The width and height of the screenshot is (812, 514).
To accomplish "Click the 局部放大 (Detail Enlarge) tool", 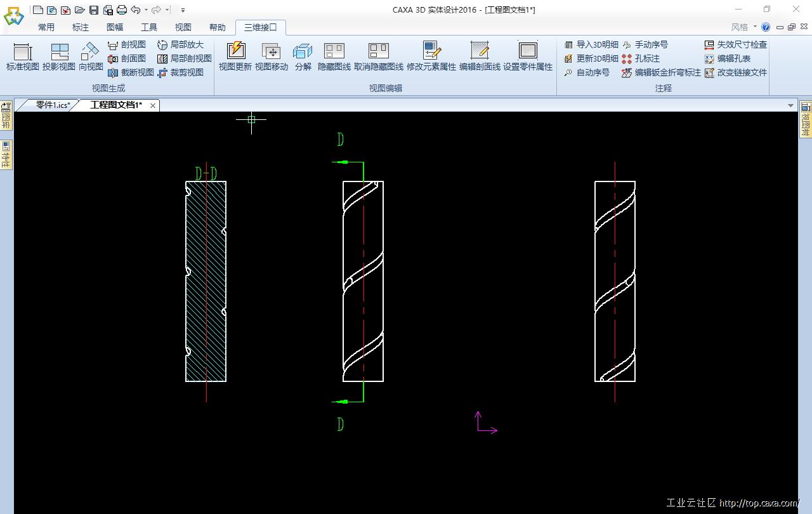I will click(180, 44).
